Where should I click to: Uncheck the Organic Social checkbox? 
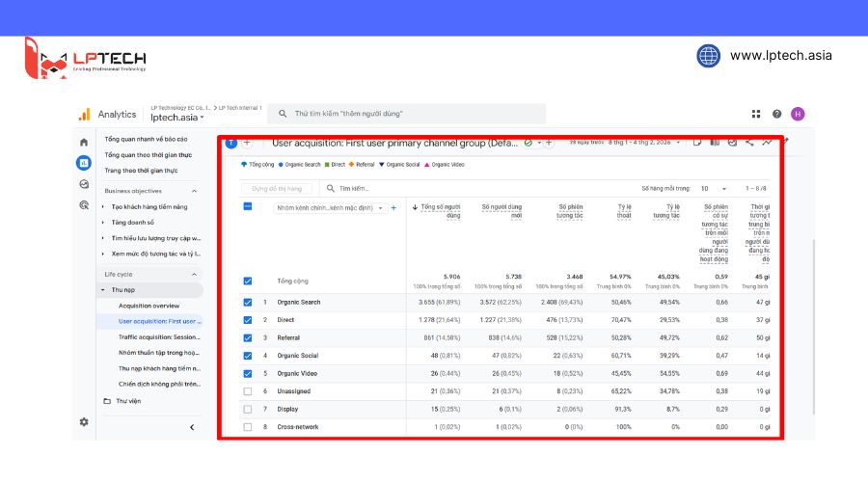click(x=248, y=356)
